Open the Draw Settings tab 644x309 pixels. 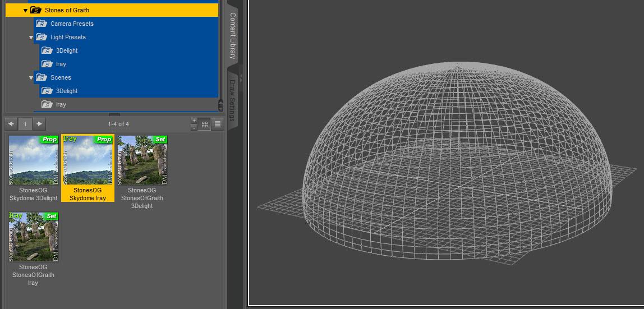(x=232, y=100)
